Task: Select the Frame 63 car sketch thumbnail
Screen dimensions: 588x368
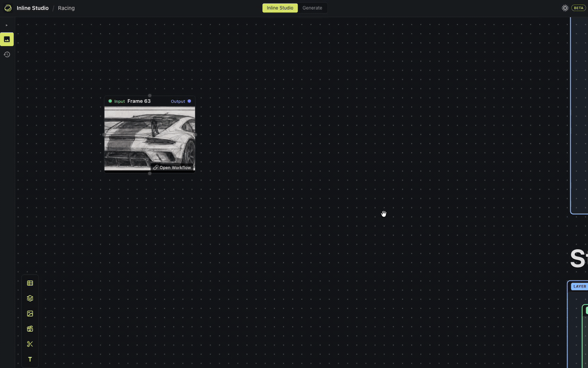Action: pyautogui.click(x=150, y=139)
